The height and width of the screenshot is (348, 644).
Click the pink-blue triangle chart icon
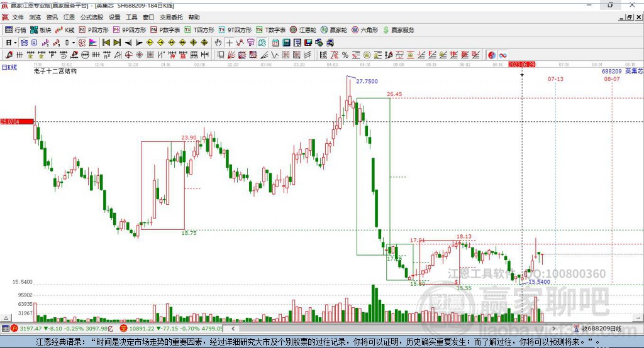click(x=93, y=43)
